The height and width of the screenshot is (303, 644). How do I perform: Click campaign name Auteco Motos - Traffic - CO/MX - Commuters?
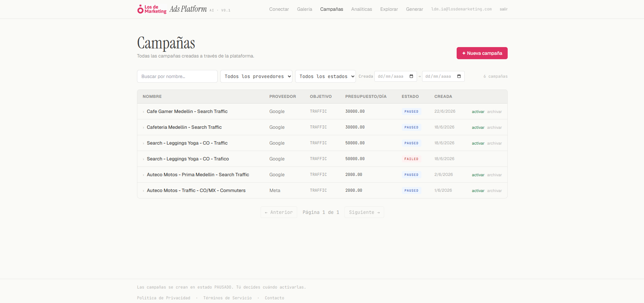click(196, 190)
